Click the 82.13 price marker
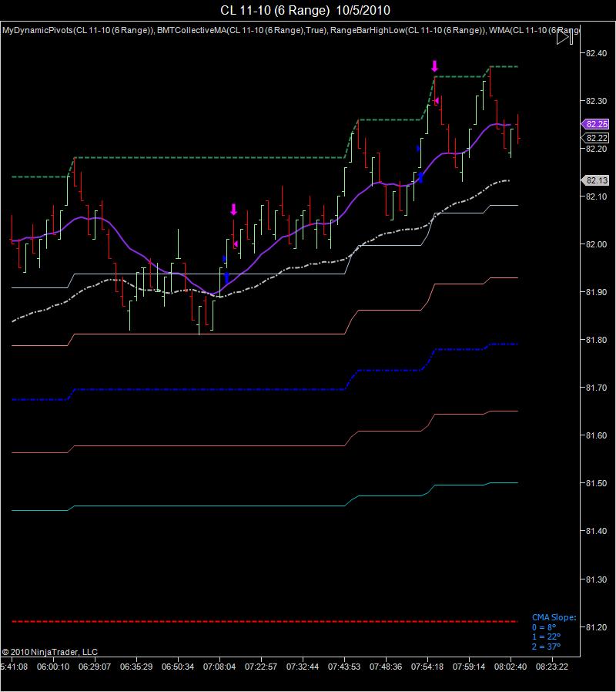Viewport: 616px width, 692px height. 595,180
